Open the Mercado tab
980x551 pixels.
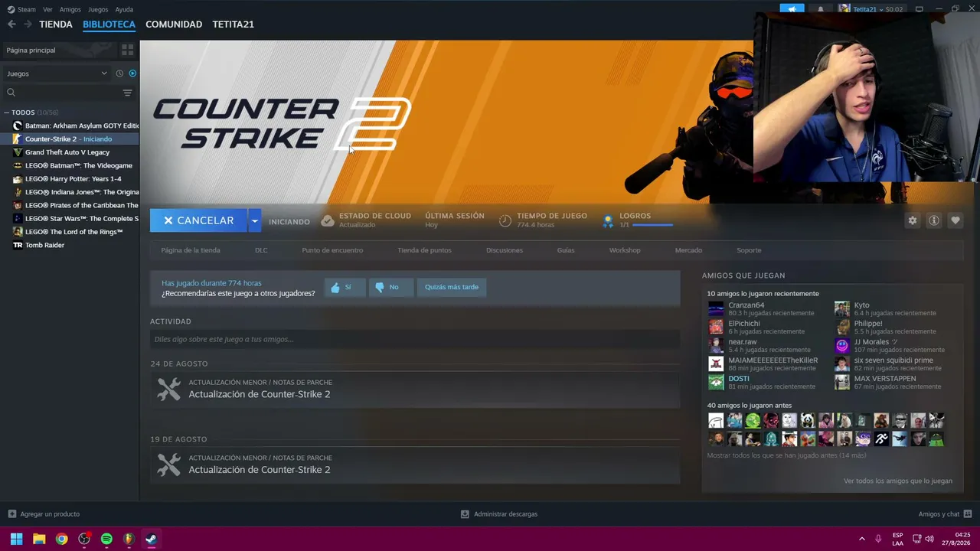[688, 250]
